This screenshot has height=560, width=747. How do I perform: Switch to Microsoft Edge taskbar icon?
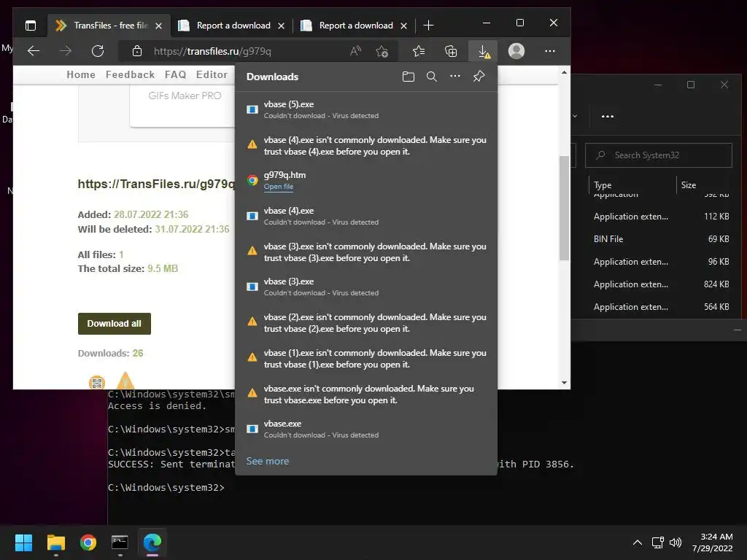pos(152,542)
